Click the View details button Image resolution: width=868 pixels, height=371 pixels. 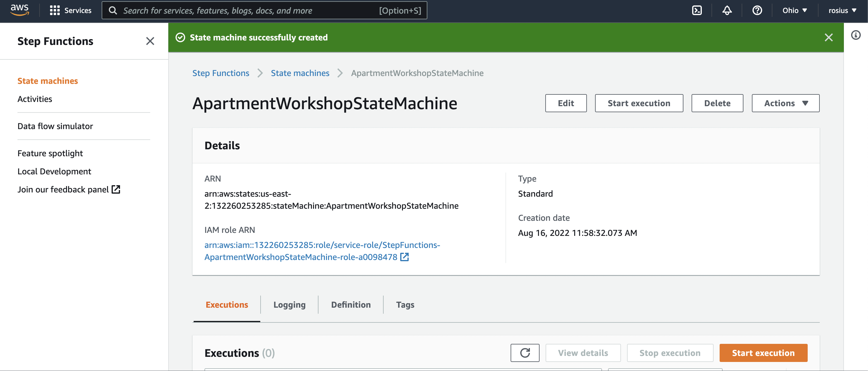583,353
